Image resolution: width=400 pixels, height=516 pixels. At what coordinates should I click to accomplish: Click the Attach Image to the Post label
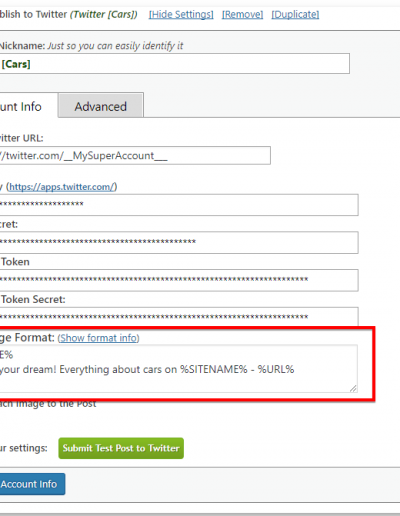click(x=48, y=404)
